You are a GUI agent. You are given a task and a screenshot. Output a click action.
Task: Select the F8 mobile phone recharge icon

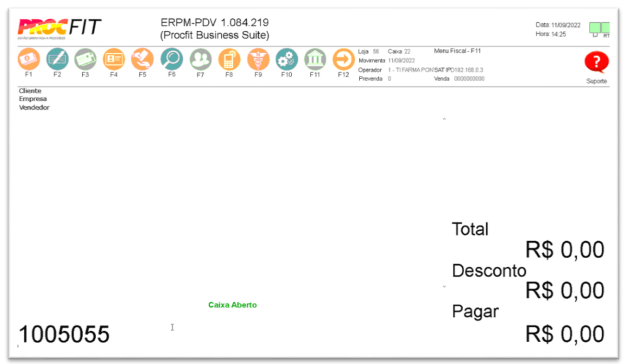[x=229, y=59]
